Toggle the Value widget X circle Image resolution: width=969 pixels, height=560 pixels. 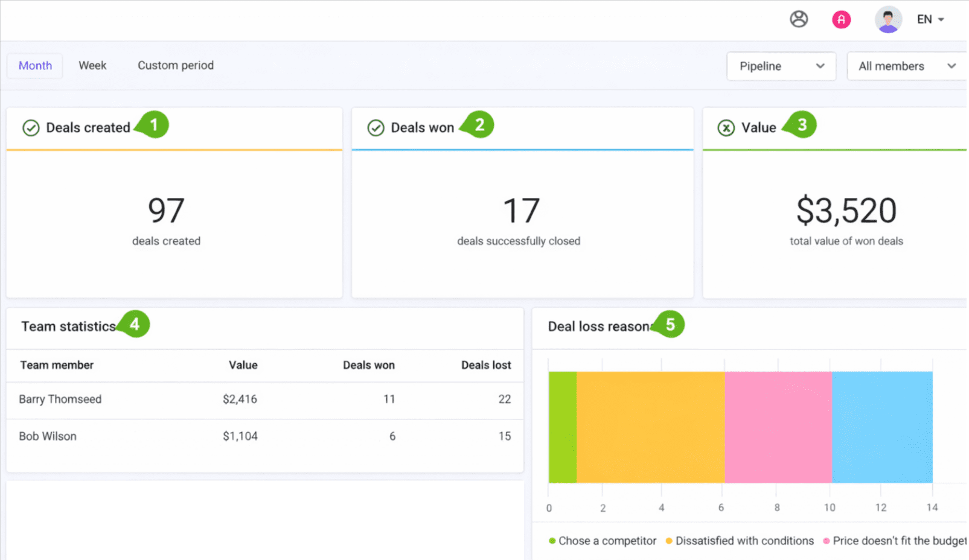(x=726, y=128)
